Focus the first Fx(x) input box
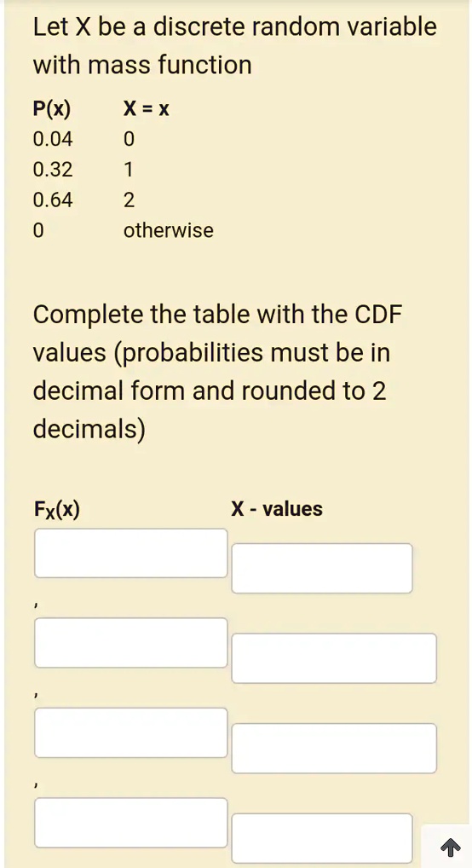Viewport: 472px width, 868px height. [x=131, y=553]
